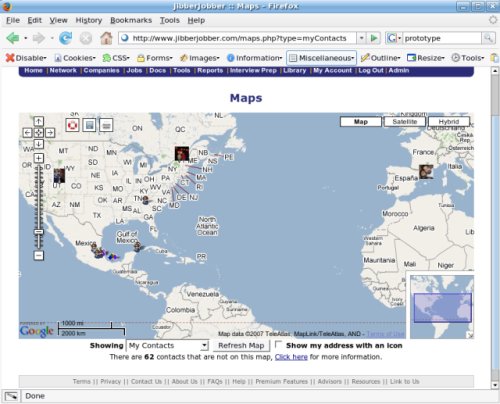Open the Miscellaneous toolbar dropdown
Screen dimensions: 500x404
321,58
